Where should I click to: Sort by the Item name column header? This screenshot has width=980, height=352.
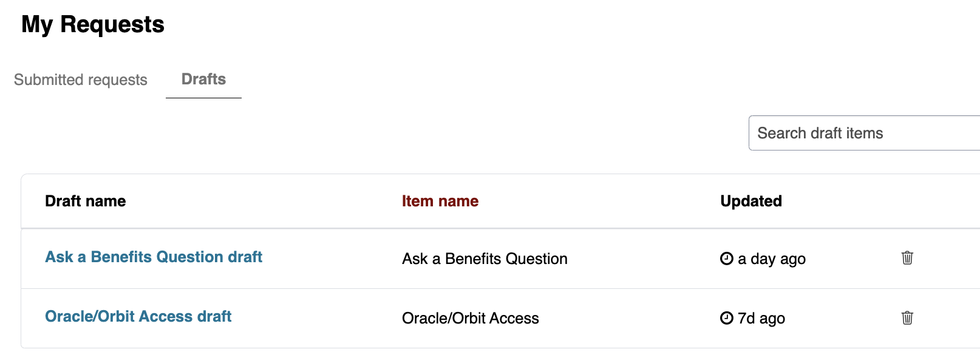tap(440, 201)
